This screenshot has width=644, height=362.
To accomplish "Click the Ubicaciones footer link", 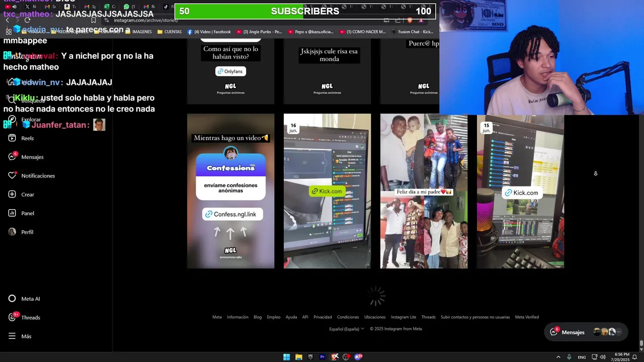I will (x=375, y=317).
